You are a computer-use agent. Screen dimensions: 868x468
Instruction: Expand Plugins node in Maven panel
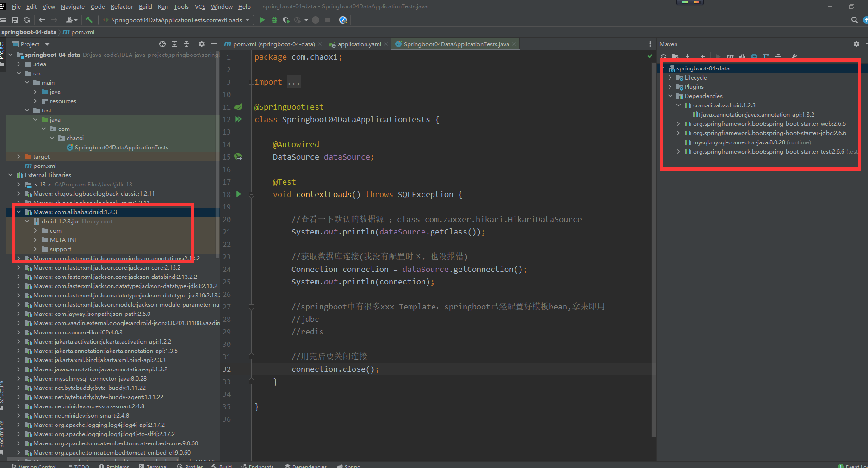(x=670, y=86)
